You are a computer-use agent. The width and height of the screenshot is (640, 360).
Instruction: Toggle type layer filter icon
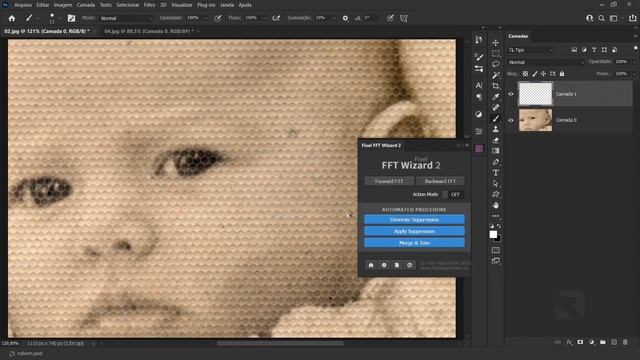click(594, 50)
